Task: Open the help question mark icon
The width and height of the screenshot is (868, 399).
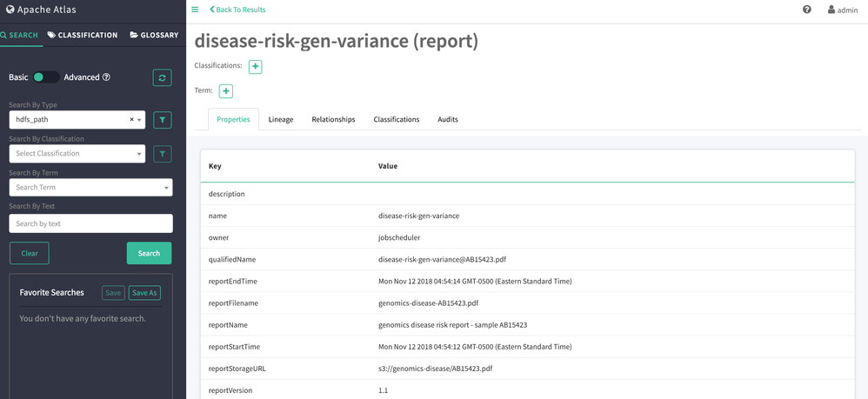Action: pos(806,10)
